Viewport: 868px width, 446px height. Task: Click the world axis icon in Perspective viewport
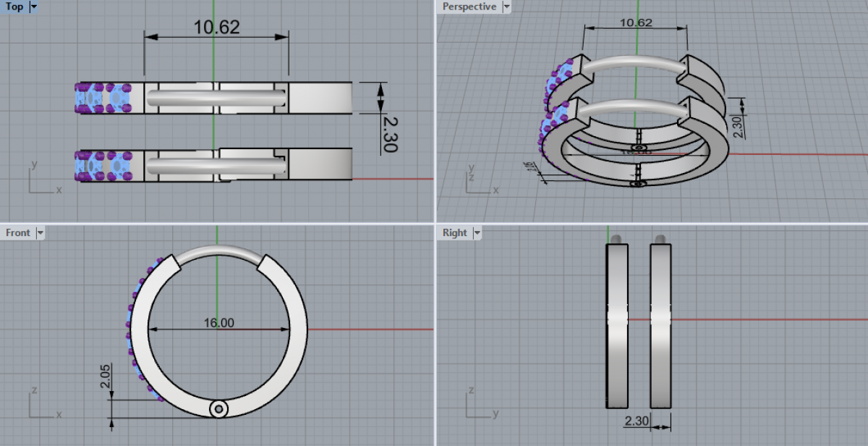477,181
